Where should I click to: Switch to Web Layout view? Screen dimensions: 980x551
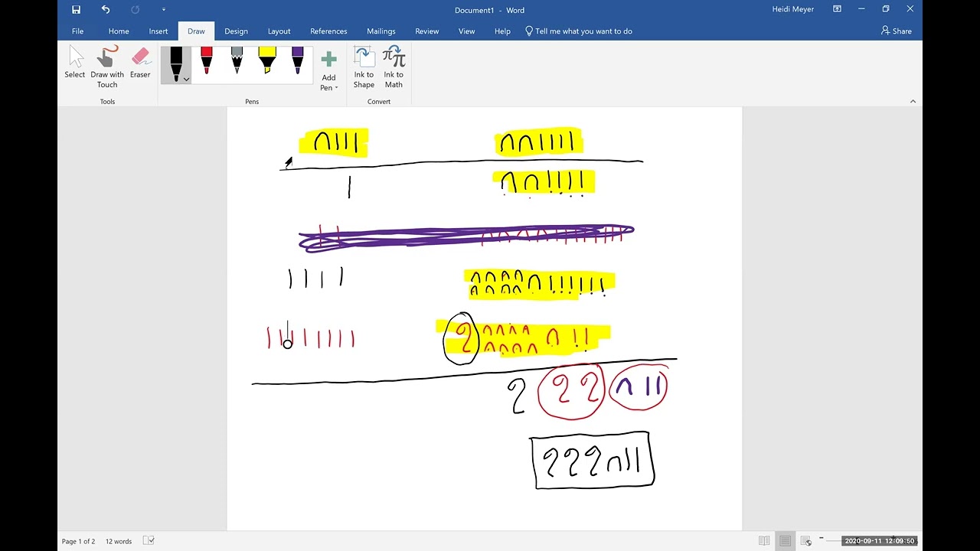(x=805, y=541)
